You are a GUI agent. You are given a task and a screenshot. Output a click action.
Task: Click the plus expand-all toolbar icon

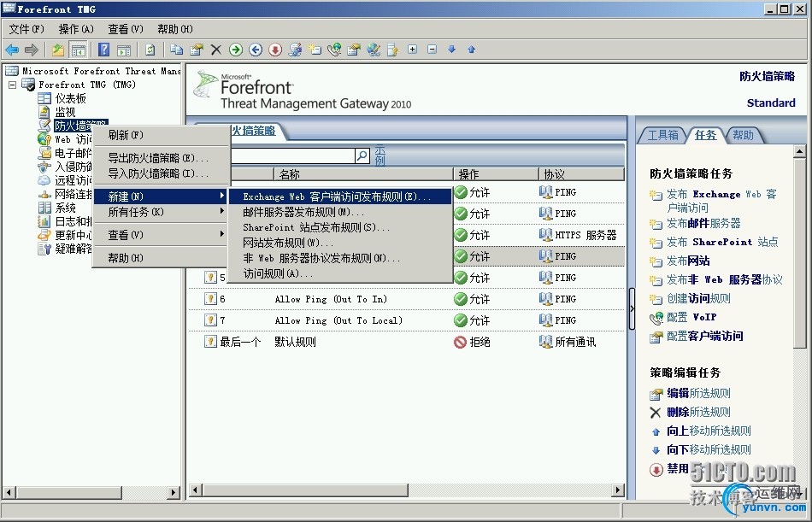click(x=412, y=50)
